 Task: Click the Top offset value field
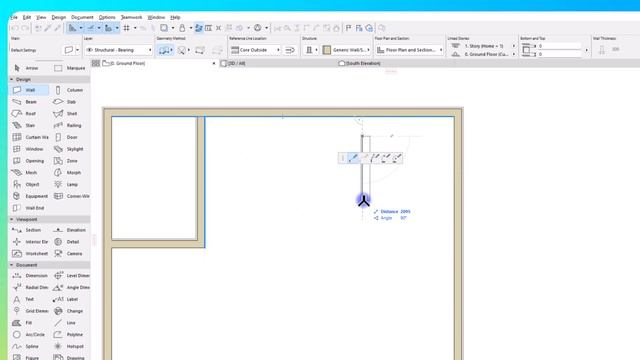(x=560, y=46)
